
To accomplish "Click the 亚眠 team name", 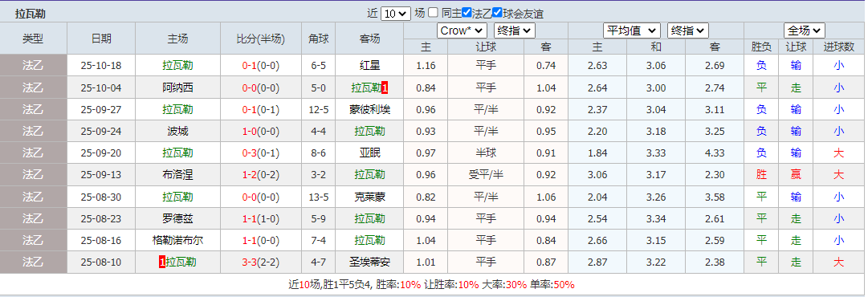I will click(x=369, y=153).
